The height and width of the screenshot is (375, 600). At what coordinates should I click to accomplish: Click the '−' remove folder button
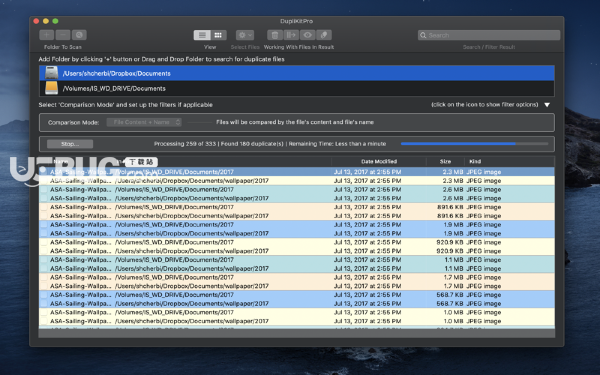click(x=63, y=35)
